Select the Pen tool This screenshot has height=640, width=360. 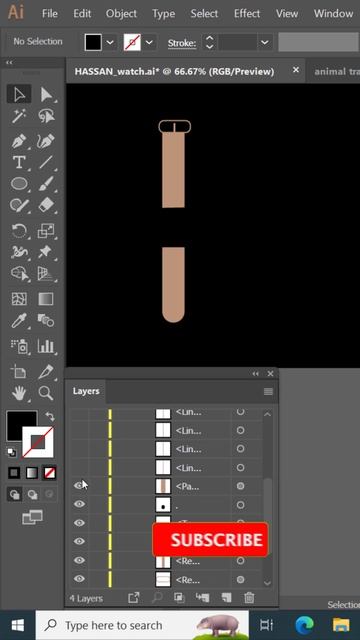tap(19, 141)
